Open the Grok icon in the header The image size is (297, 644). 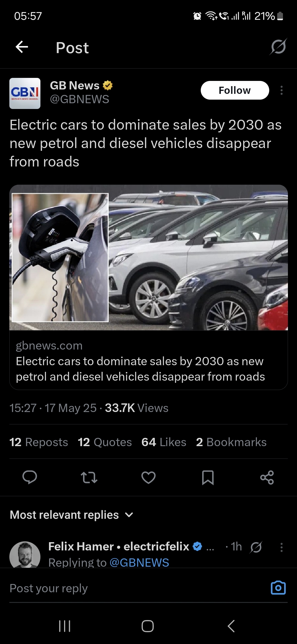[x=278, y=47]
